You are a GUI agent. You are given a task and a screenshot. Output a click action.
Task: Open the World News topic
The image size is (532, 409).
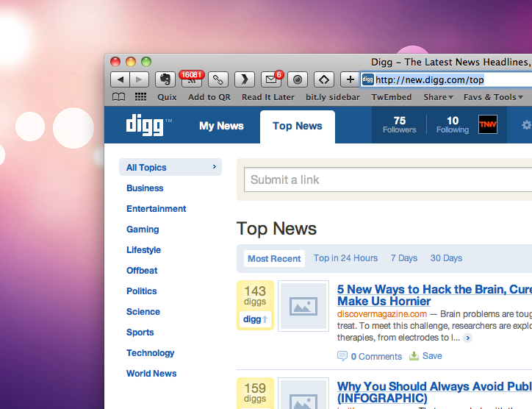tap(151, 374)
